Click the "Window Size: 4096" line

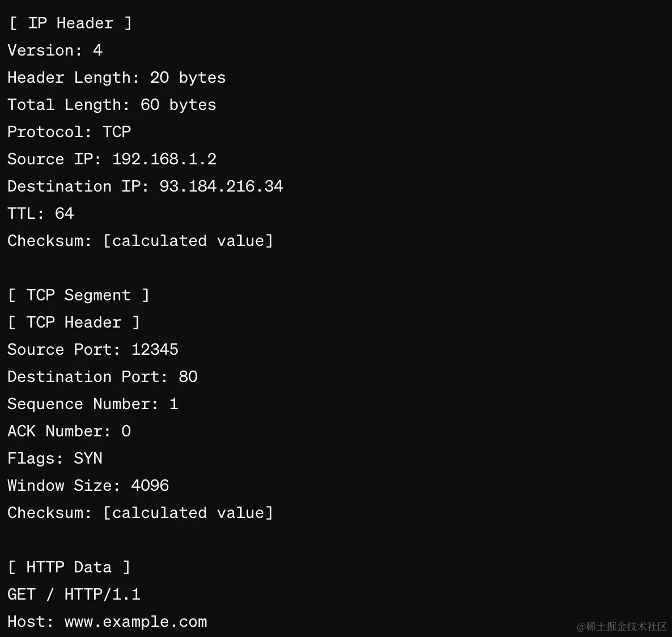click(88, 486)
